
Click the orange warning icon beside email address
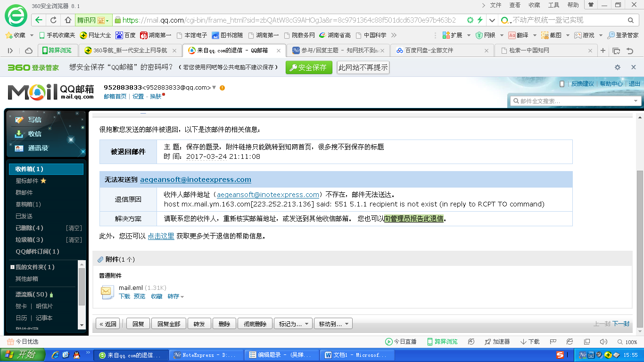(222, 88)
